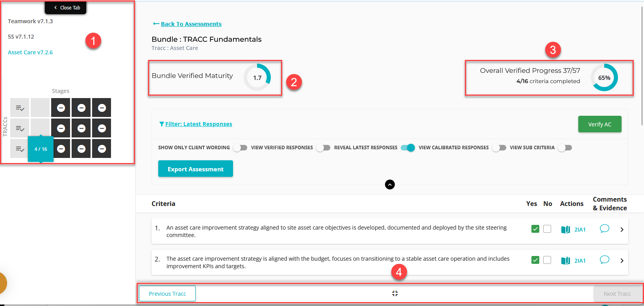Select 5S v7.1.12 in the sidebar
The height and width of the screenshot is (306, 644).
click(21, 37)
